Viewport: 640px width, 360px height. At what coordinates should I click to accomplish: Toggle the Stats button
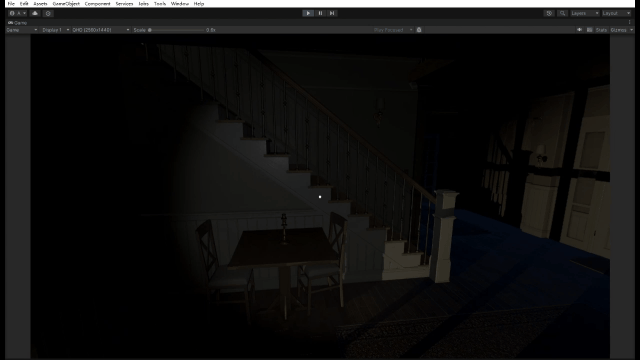[x=601, y=30]
